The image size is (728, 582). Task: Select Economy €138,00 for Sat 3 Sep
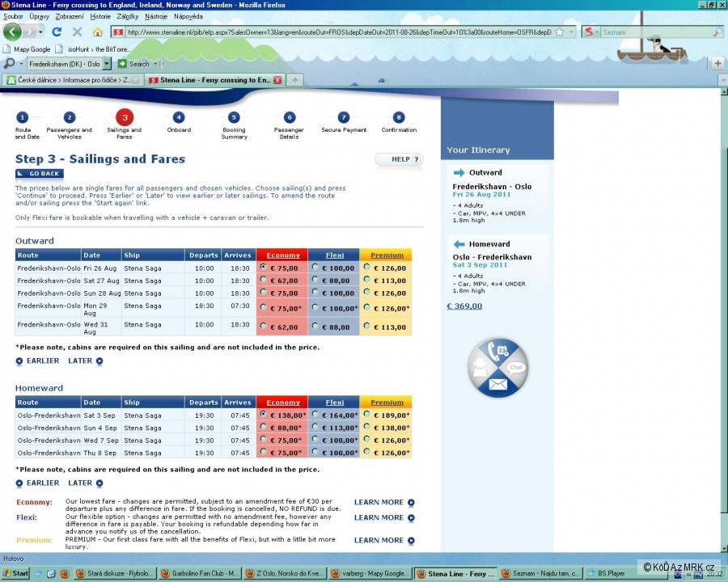(263, 414)
